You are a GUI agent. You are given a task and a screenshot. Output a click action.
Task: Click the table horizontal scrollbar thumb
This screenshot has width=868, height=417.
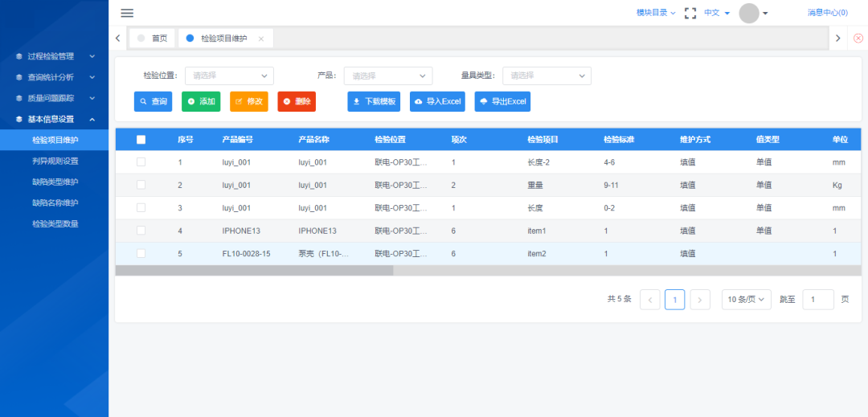coord(254,271)
